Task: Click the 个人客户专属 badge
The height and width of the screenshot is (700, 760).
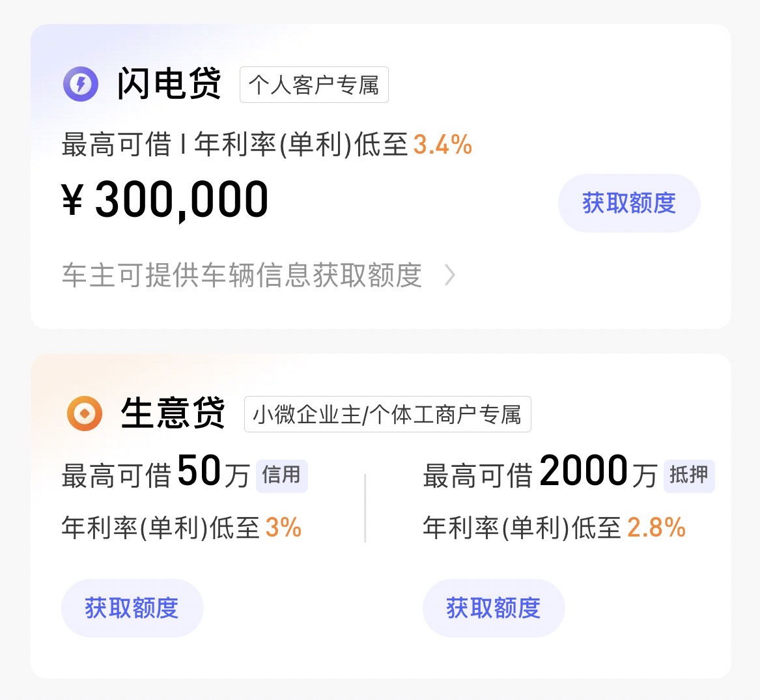Action: 314,85
